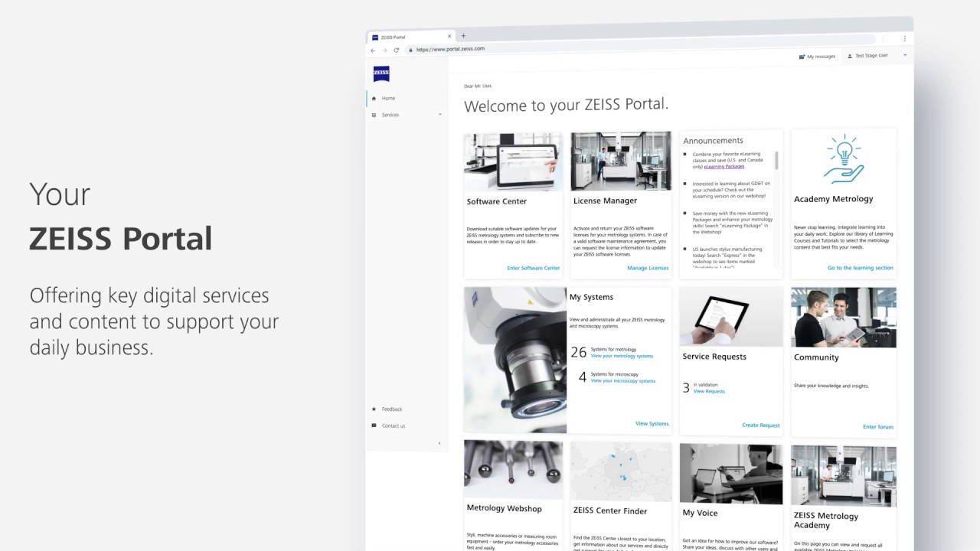Click the License Manager heading
Viewport: 980px width, 551px height.
605,201
